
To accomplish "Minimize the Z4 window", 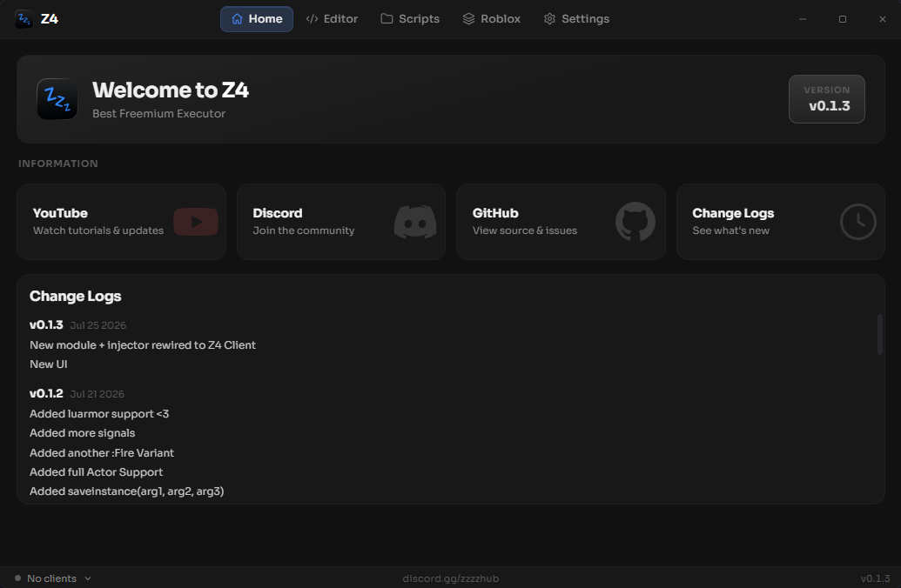I will [803, 19].
